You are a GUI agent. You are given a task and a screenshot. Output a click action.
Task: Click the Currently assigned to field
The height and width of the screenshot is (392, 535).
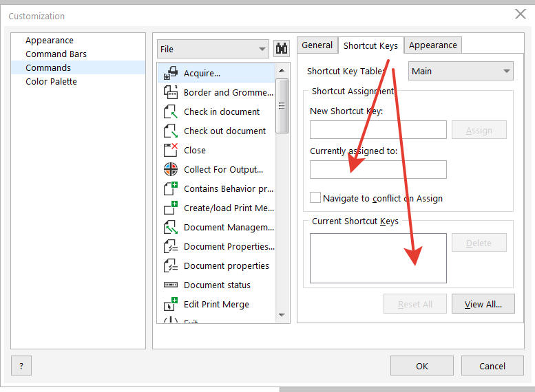[378, 169]
